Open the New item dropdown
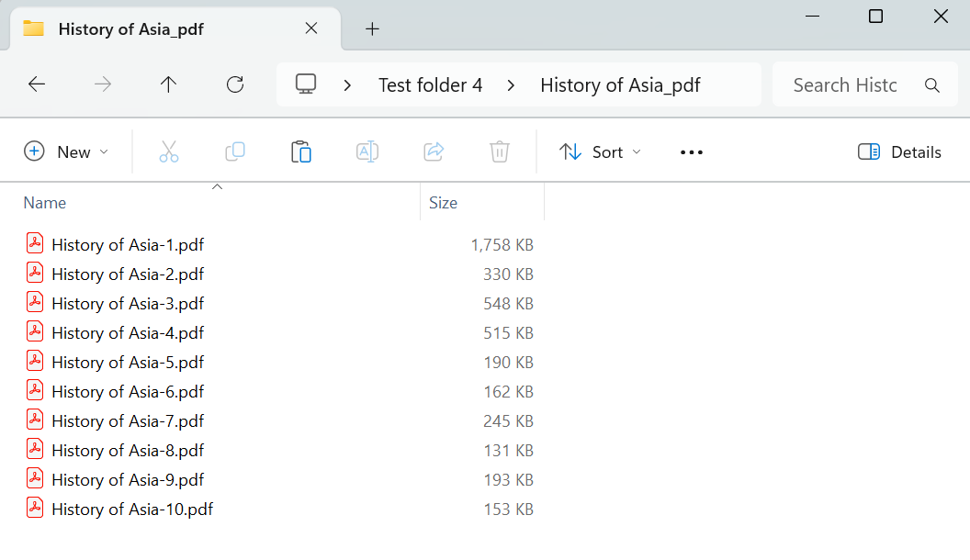The image size is (970, 560). 66,152
